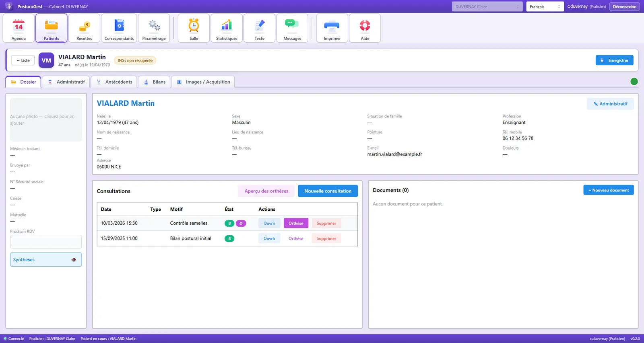Open the Recettes coins icon
The width and height of the screenshot is (644, 343).
(84, 28)
